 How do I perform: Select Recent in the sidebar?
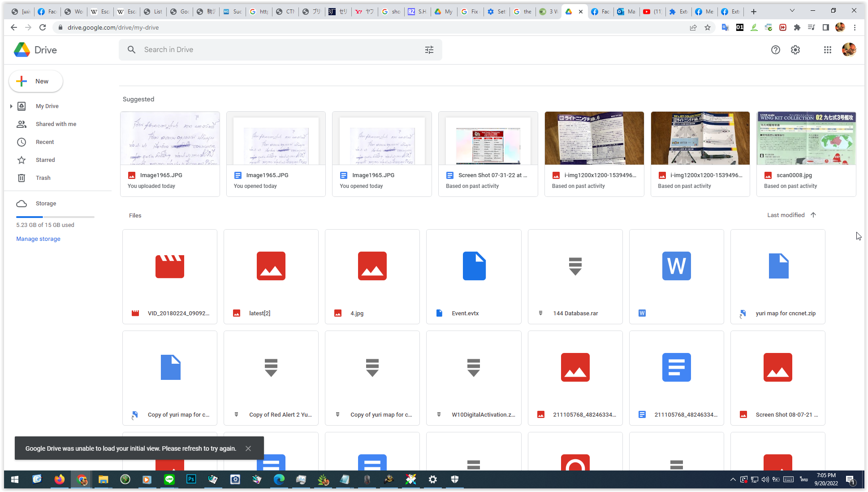[x=45, y=142]
